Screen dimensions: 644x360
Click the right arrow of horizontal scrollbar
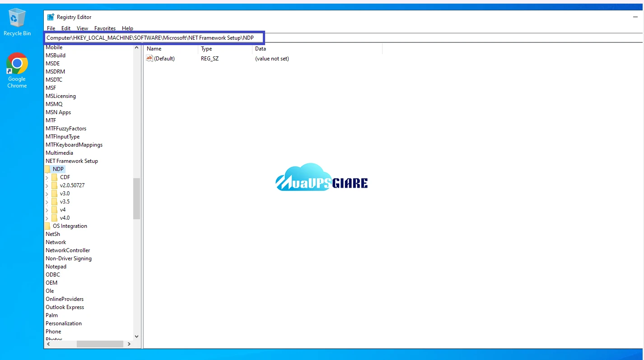tap(129, 344)
